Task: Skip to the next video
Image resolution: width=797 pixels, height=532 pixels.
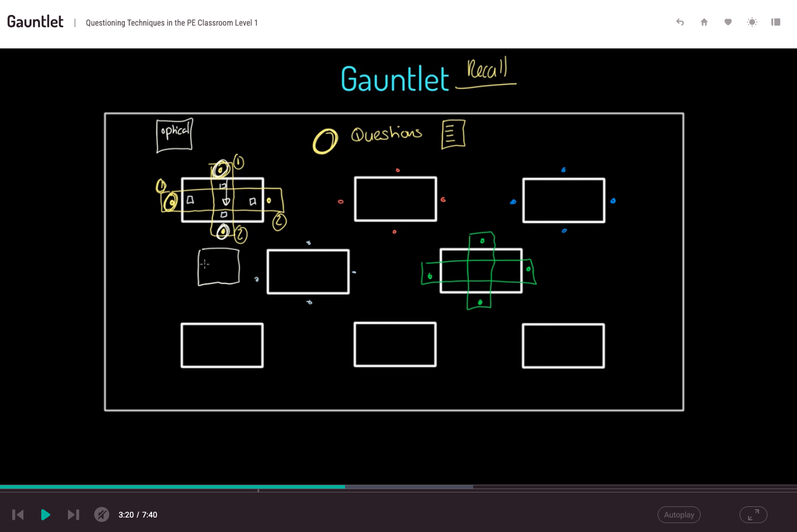Action: 73,515
